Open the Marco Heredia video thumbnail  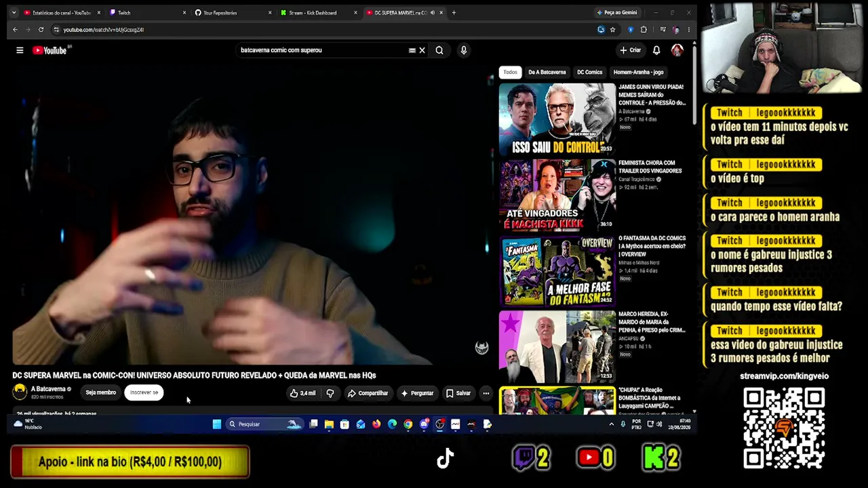tap(557, 347)
